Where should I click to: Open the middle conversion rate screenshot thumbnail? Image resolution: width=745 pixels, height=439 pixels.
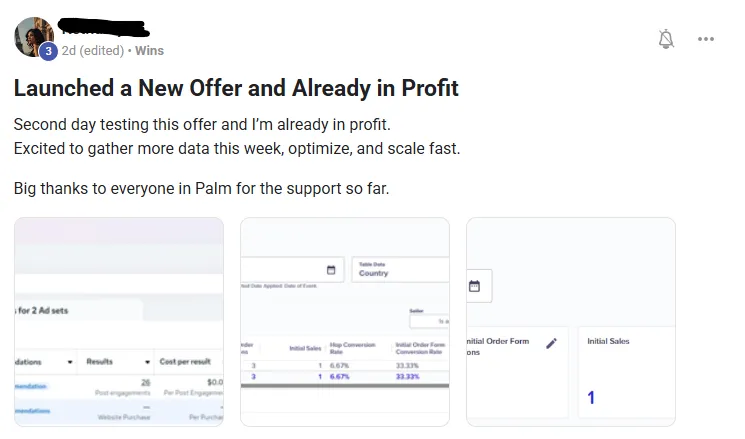coord(345,322)
